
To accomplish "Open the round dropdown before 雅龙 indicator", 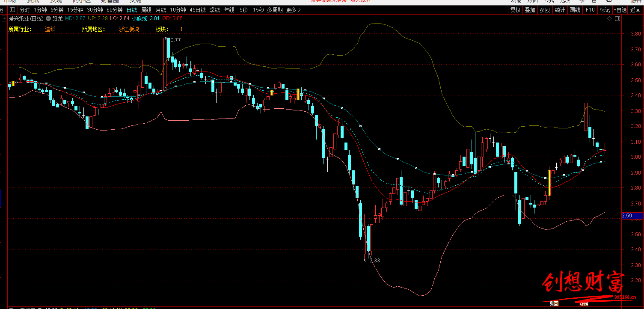I will point(48,18).
